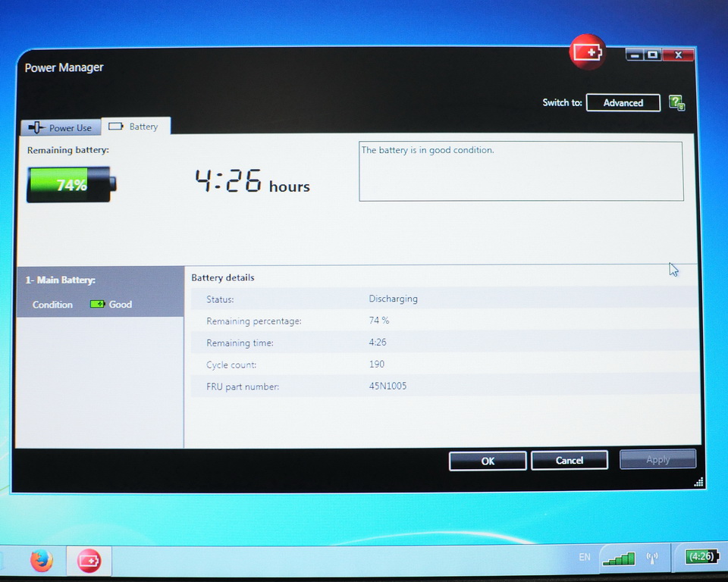This screenshot has height=582, width=728.
Task: Click the wireless antenna tray icon
Action: coord(652,558)
